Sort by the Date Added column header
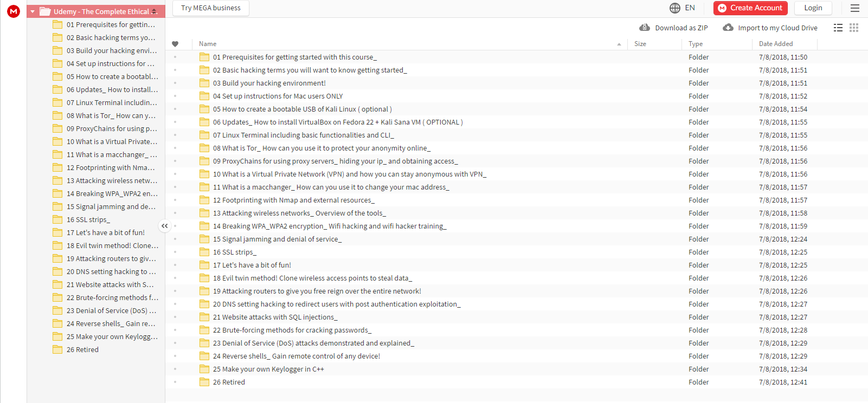The width and height of the screenshot is (868, 403). pyautogui.click(x=776, y=44)
